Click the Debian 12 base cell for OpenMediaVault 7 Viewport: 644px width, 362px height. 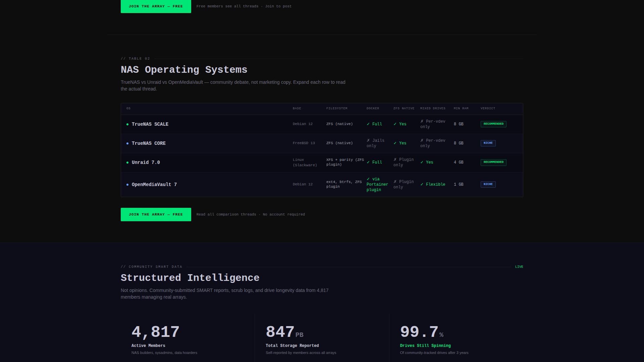303,184
